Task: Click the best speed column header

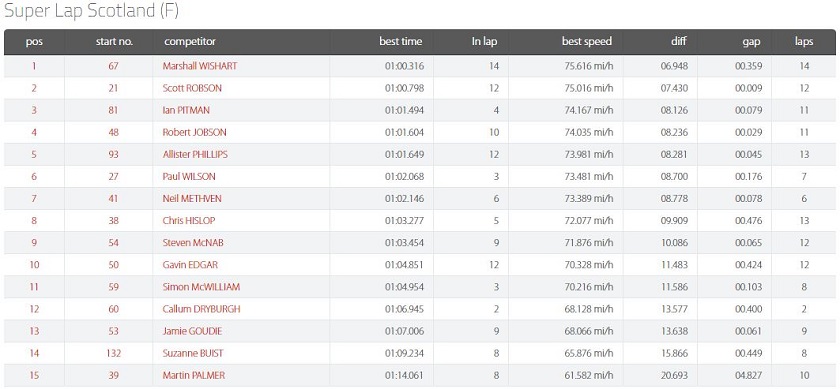Action: point(587,41)
